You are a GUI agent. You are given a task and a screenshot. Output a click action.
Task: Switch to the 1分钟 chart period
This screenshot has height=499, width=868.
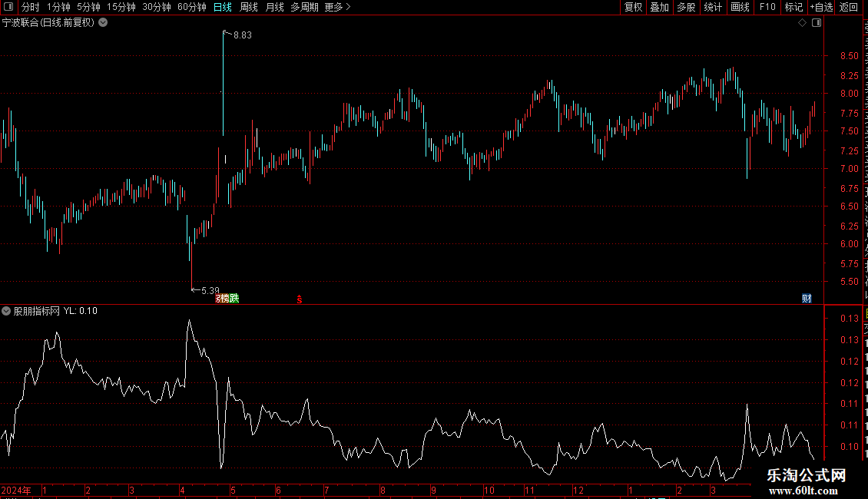(58, 7)
